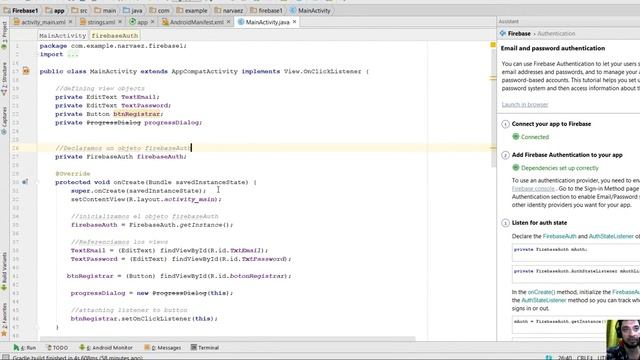
Task: Open the AuthStateListener link in step 3
Action: pyautogui.click(x=611, y=236)
